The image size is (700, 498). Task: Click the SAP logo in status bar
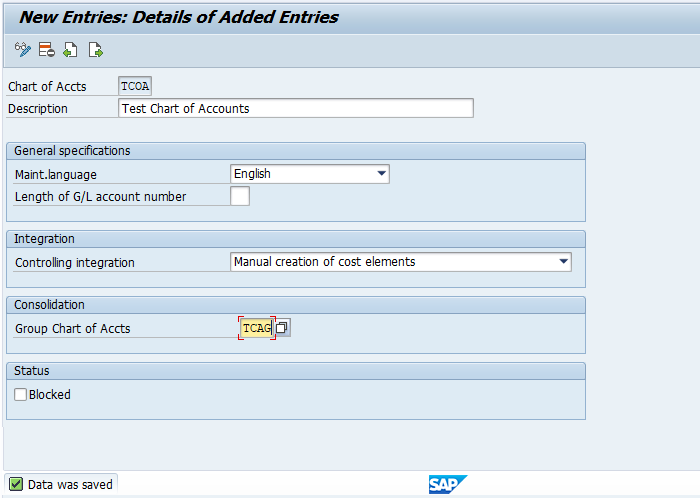tap(447, 484)
